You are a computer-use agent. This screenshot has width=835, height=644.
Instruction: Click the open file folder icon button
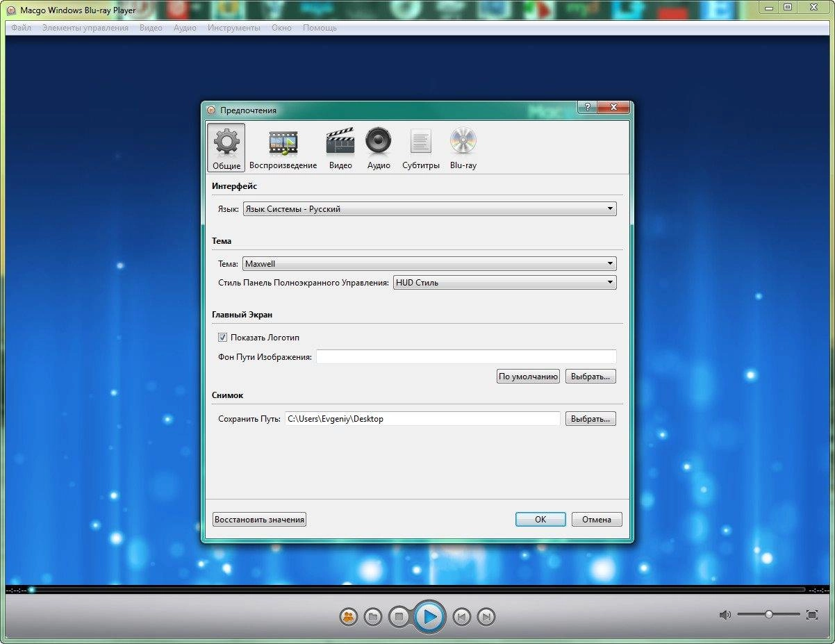373,616
